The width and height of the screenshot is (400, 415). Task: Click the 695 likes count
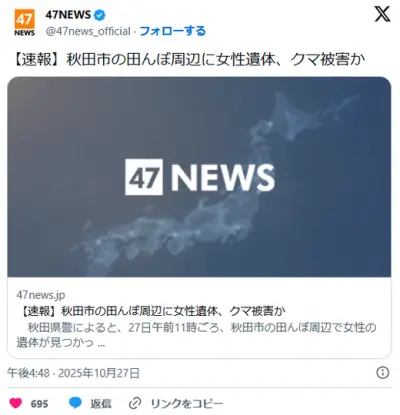(x=39, y=404)
